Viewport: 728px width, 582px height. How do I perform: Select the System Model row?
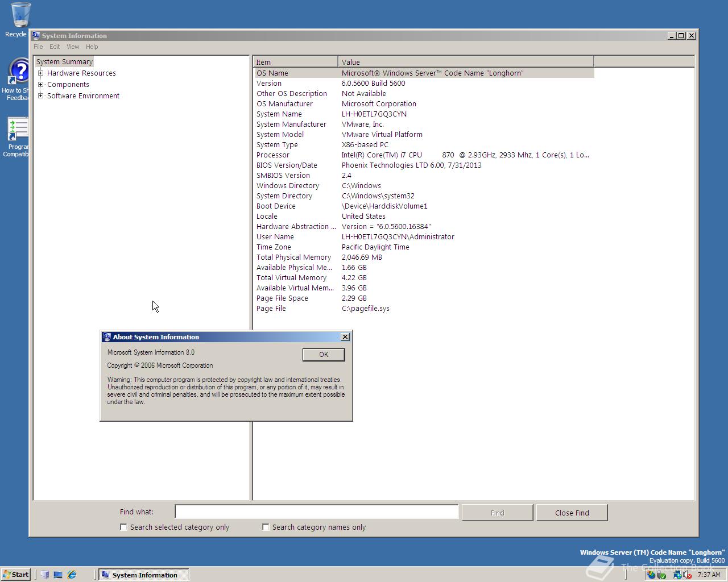pyautogui.click(x=424, y=134)
